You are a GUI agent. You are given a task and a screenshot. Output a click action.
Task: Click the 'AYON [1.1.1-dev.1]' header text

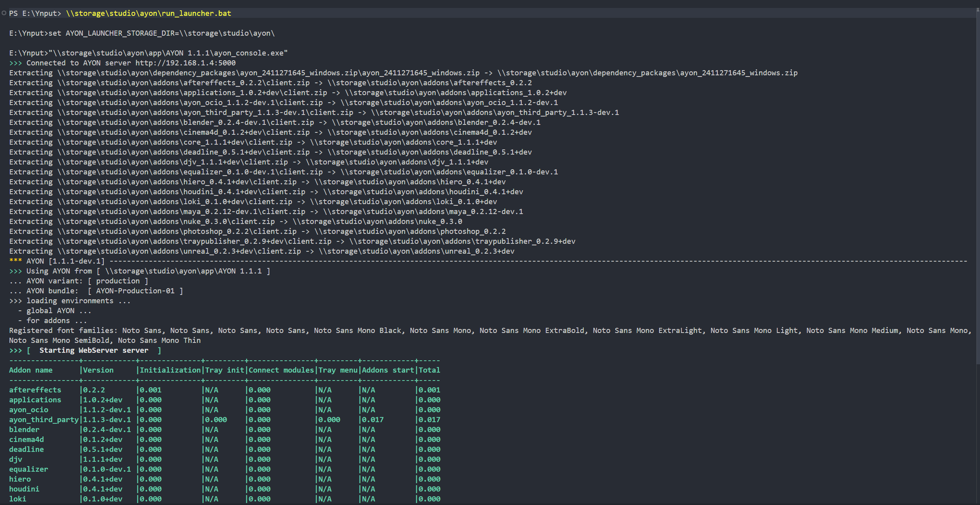[66, 261]
